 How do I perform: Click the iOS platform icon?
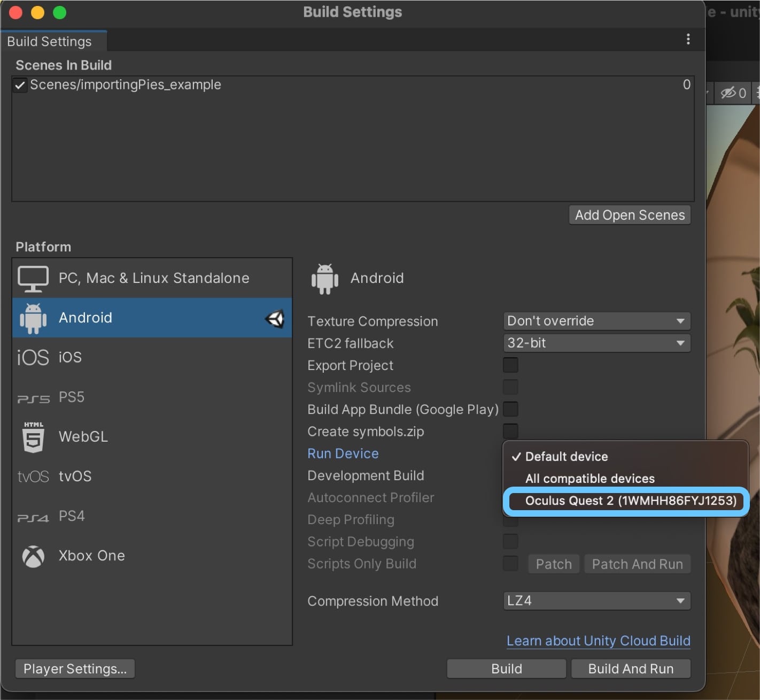(33, 357)
